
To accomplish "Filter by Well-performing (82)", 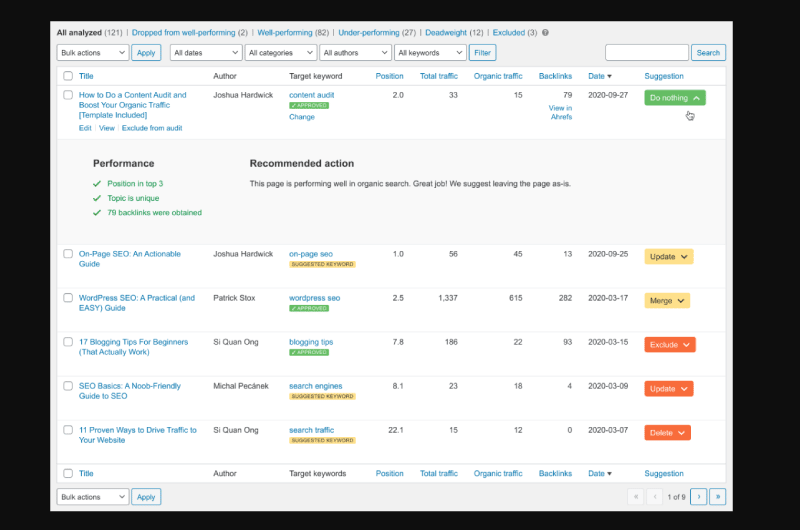I will (293, 33).
